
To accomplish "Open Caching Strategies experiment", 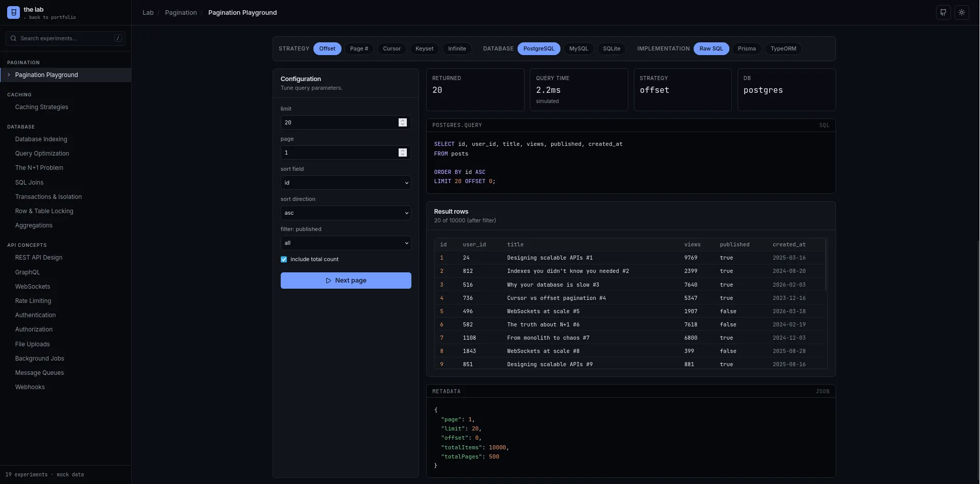I will pos(42,107).
